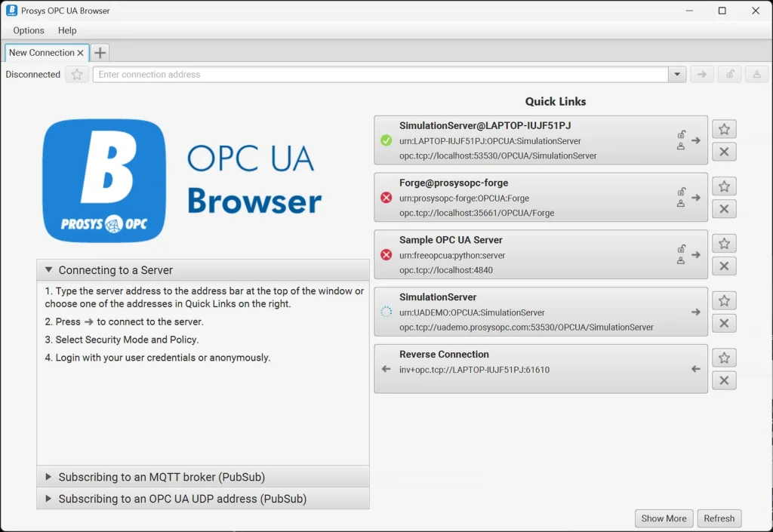Refresh the Quick Links list
This screenshot has width=773, height=532.
coord(719,518)
